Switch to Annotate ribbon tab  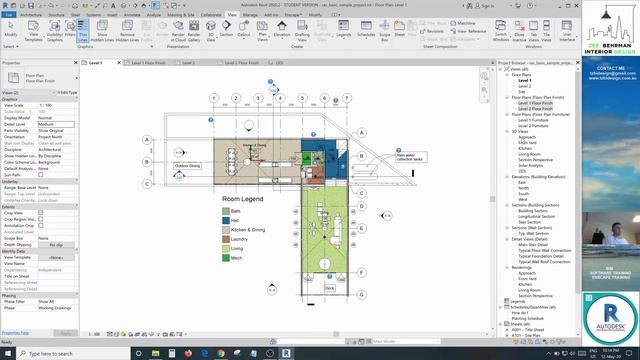pyautogui.click(x=132, y=15)
